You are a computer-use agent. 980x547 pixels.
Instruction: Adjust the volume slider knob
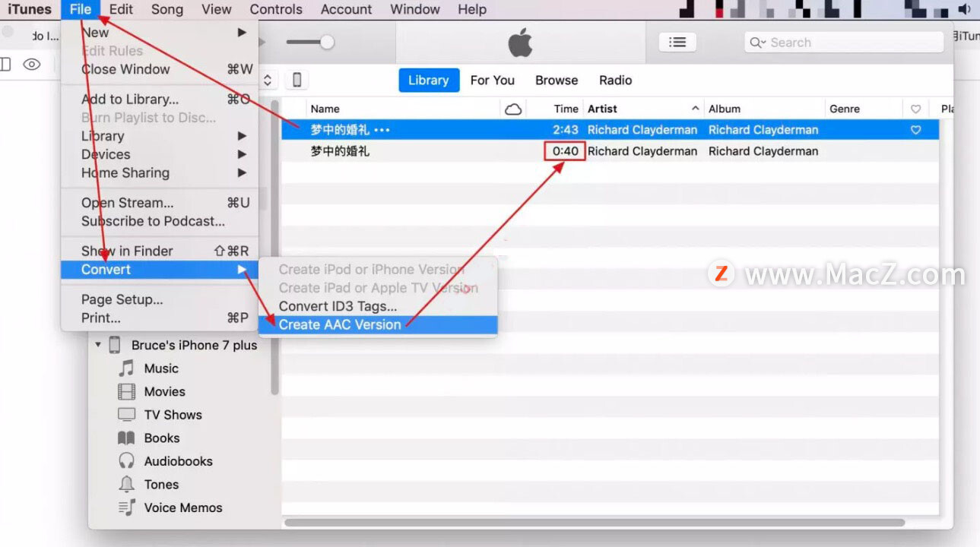coord(327,43)
